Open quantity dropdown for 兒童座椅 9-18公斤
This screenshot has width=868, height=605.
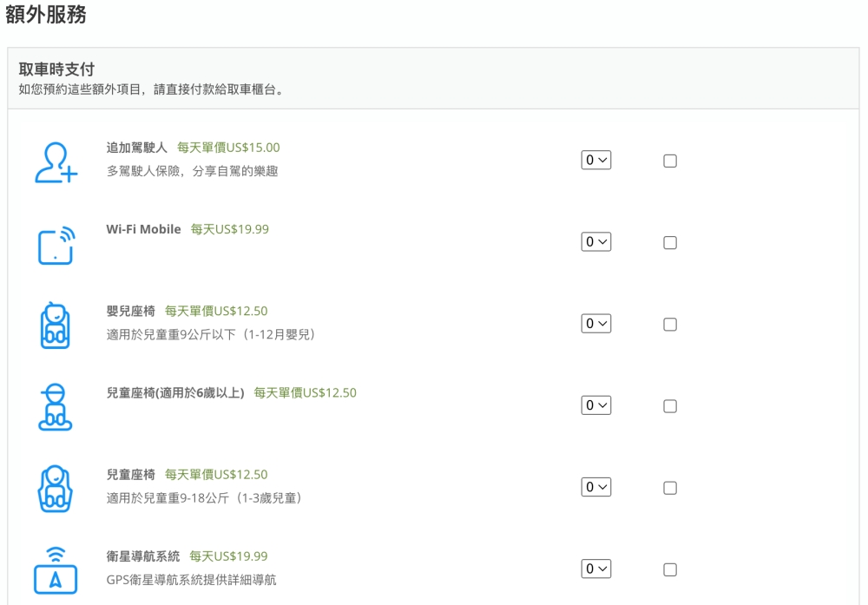pos(596,487)
